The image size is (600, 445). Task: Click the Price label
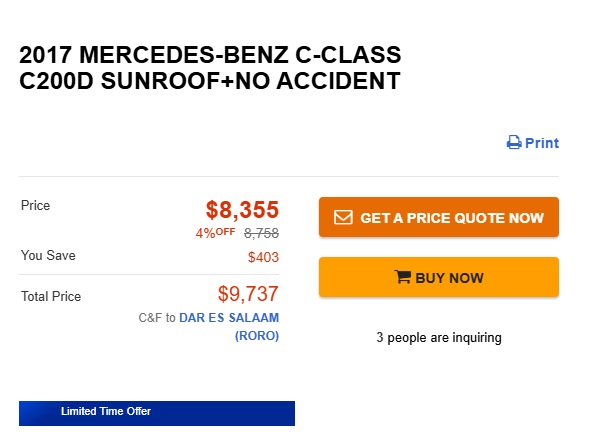35,205
